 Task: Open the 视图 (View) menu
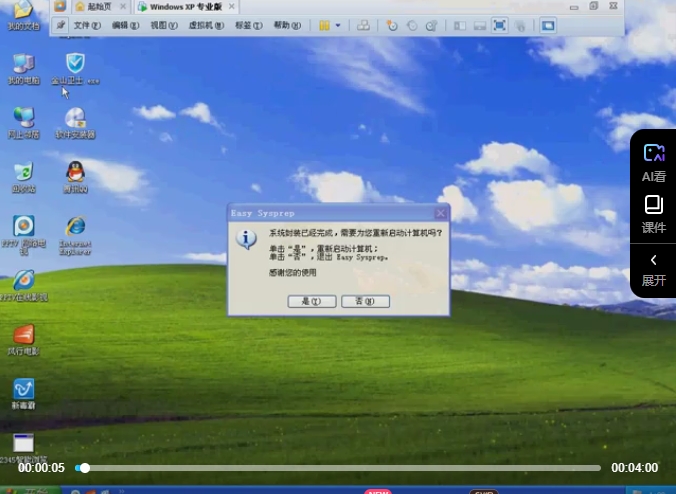[164, 25]
